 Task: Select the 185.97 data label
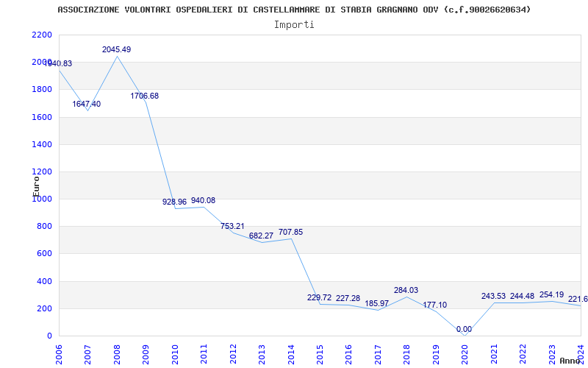pyautogui.click(x=377, y=303)
